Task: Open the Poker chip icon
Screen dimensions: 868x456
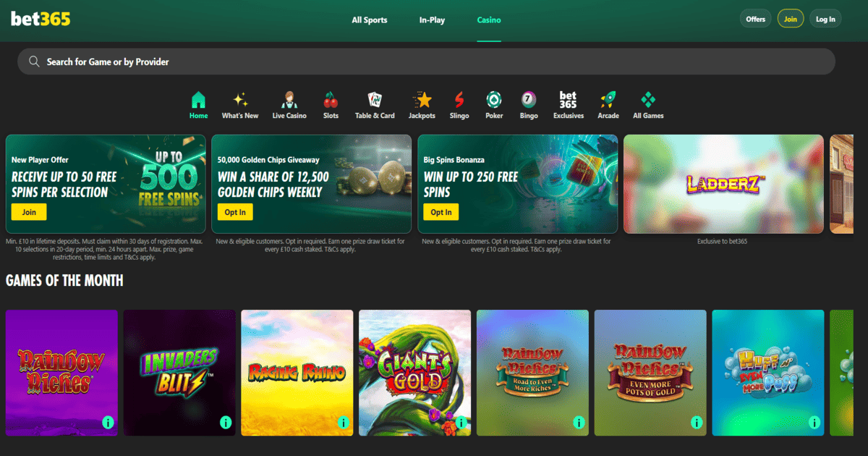Action: pos(494,100)
